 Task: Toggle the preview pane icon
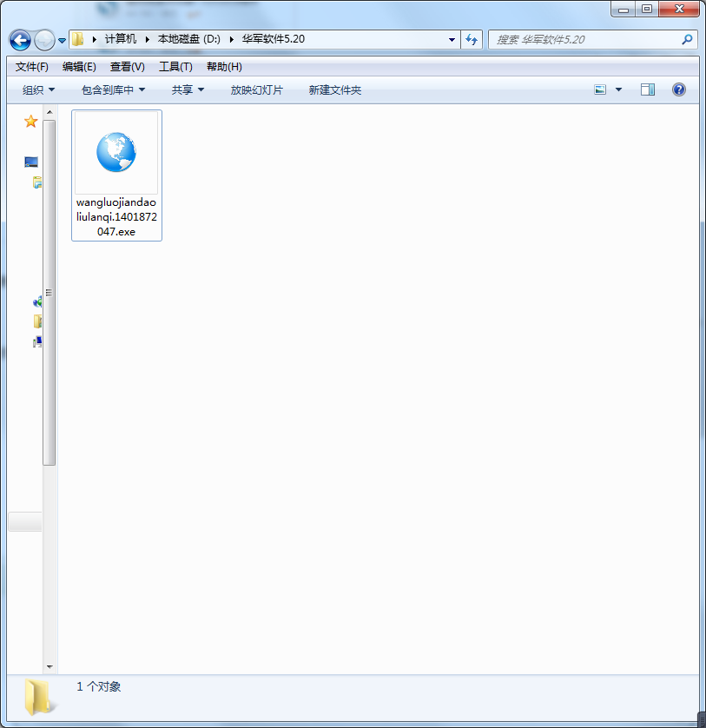[x=648, y=89]
